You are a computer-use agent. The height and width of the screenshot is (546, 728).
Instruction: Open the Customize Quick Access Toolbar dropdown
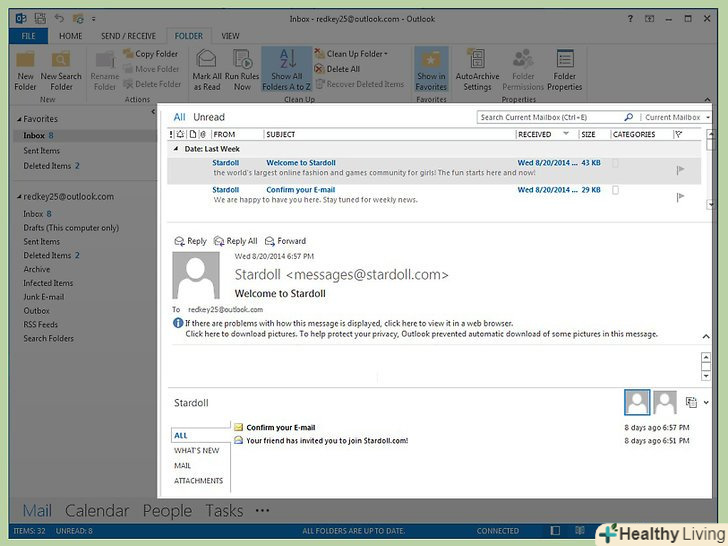(93, 19)
